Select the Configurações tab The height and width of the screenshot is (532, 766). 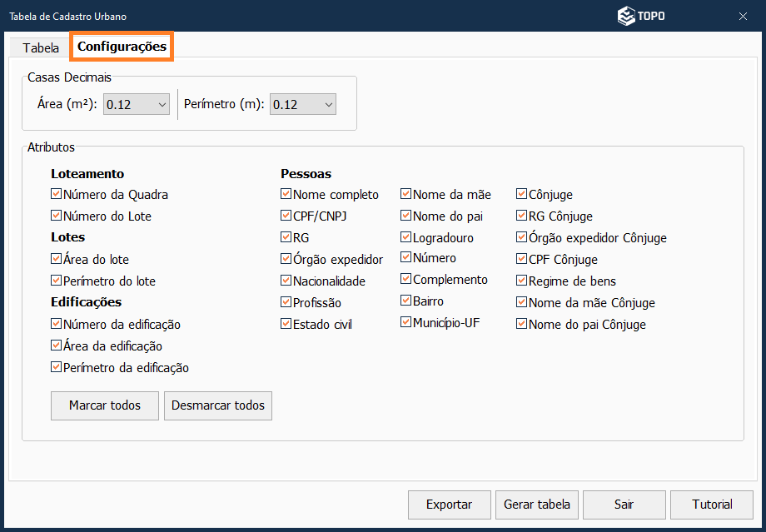tap(122, 47)
